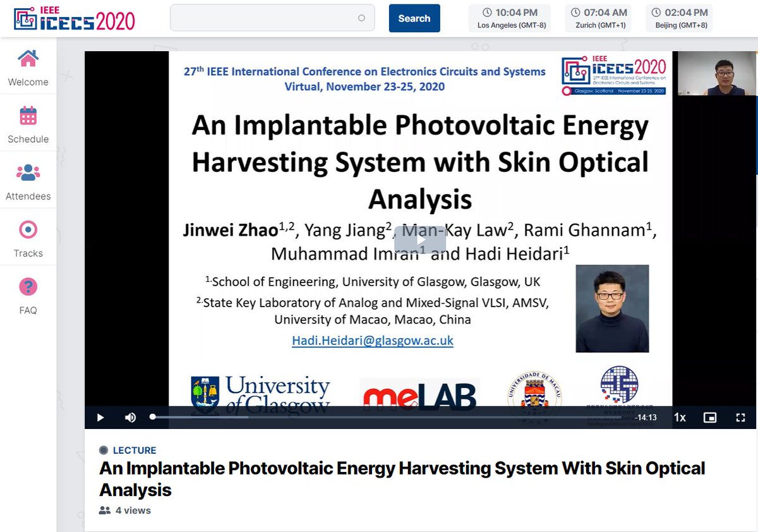The image size is (758, 532).
Task: Click the search field circle icon
Action: tap(361, 18)
